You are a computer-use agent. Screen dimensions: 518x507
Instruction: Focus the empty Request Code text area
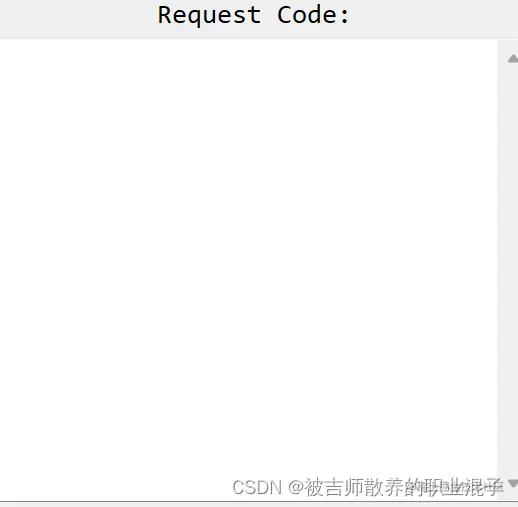tap(249, 270)
